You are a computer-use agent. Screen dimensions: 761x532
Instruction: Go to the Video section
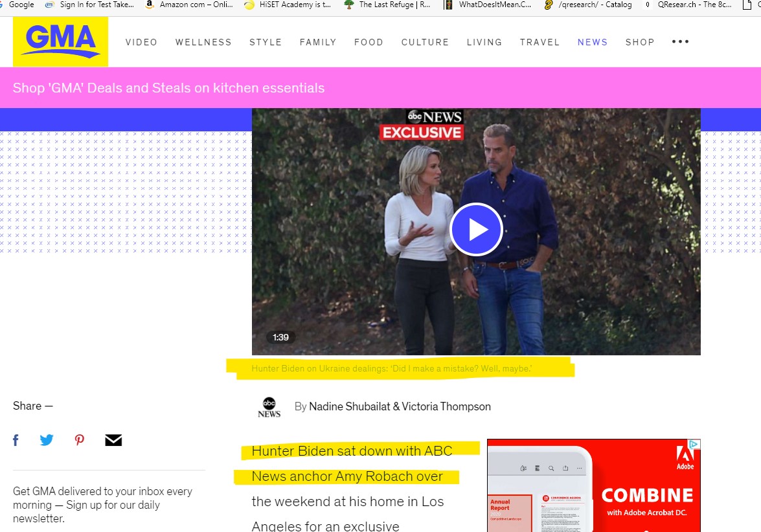tap(141, 42)
